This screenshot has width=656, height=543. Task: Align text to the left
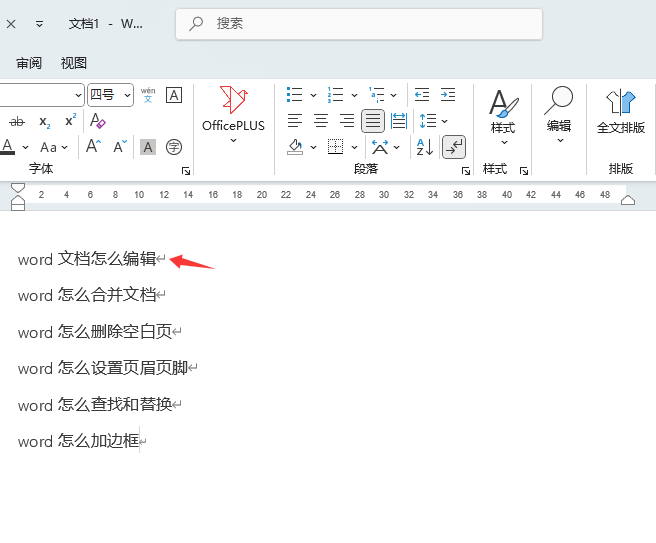coord(295,121)
